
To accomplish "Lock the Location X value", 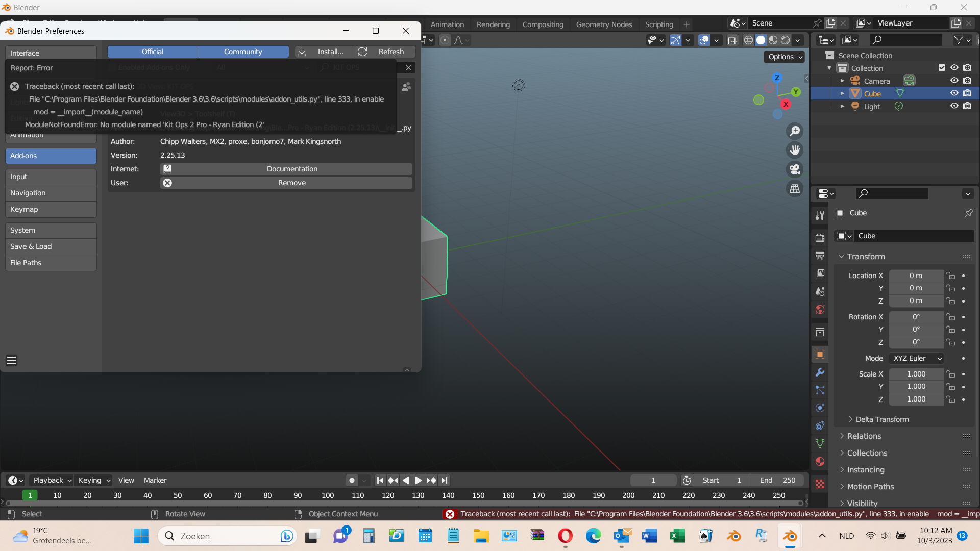I will (x=950, y=275).
